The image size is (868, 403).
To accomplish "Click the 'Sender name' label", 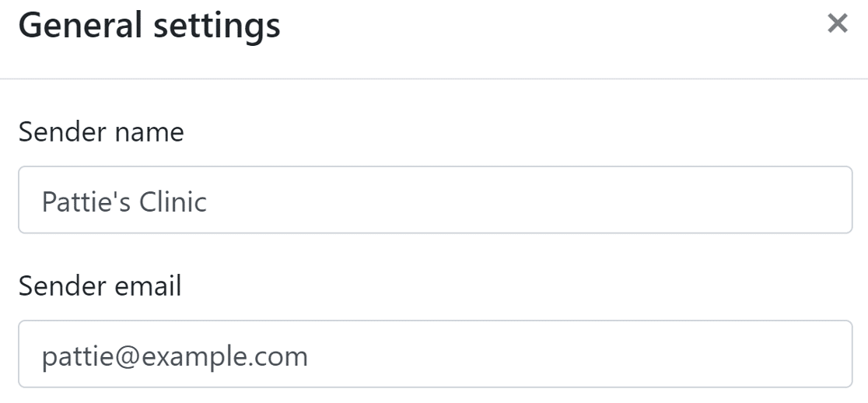I will click(101, 132).
